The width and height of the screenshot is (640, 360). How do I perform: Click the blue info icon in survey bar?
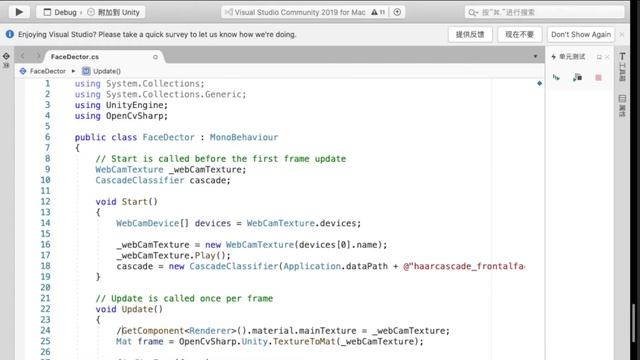10,34
